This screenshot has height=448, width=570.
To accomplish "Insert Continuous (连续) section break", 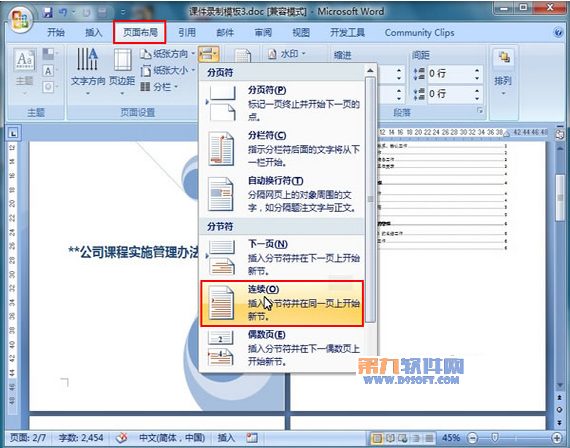I will (x=282, y=303).
